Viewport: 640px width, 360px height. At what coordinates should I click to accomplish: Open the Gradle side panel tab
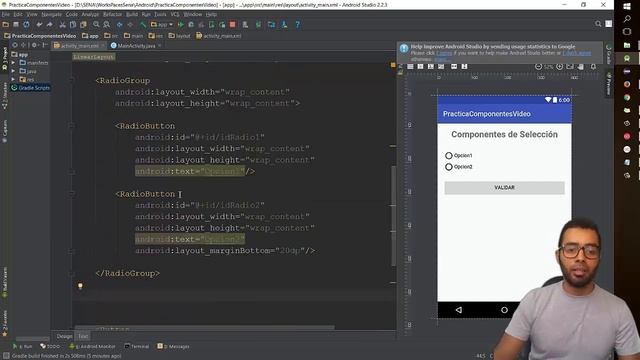click(x=609, y=54)
